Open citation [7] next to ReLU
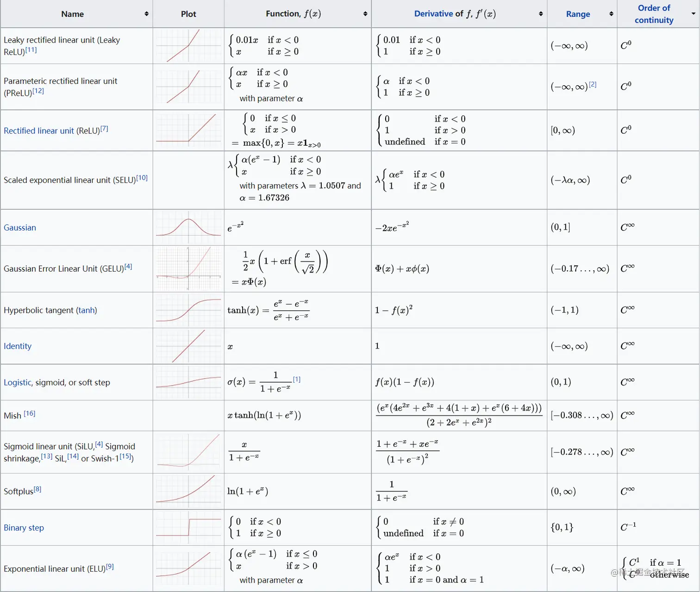Viewport: 700px width, 592px height. click(x=104, y=128)
